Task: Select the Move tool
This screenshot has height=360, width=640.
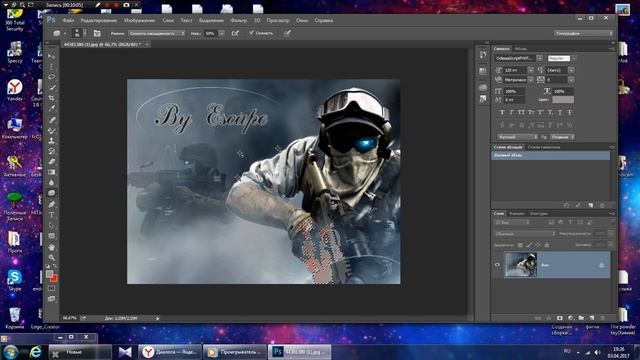Action: (52, 56)
